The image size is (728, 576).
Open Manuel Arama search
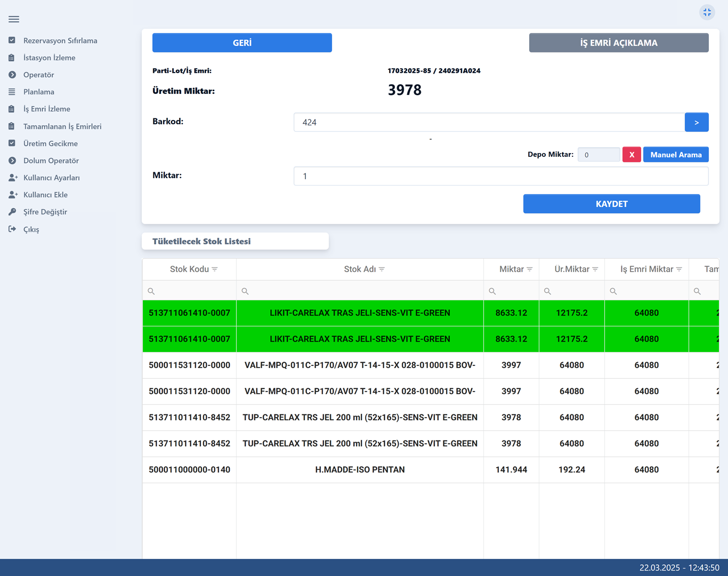pyautogui.click(x=675, y=155)
